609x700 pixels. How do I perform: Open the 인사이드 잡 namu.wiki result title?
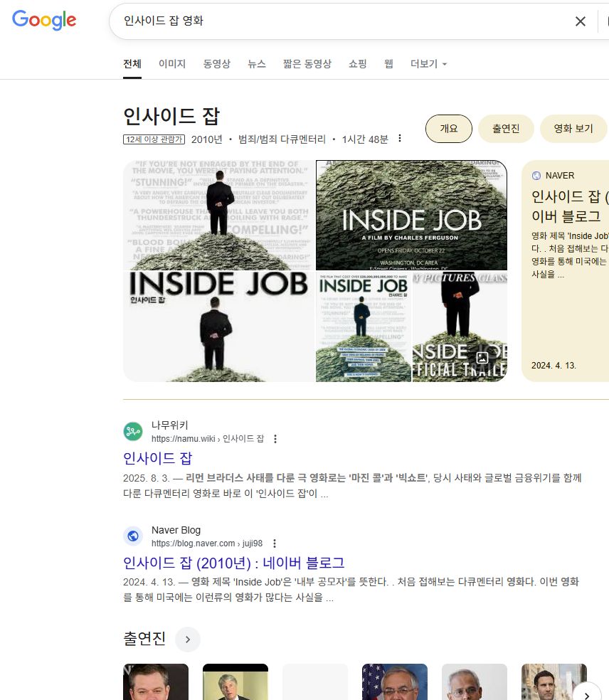(158, 458)
